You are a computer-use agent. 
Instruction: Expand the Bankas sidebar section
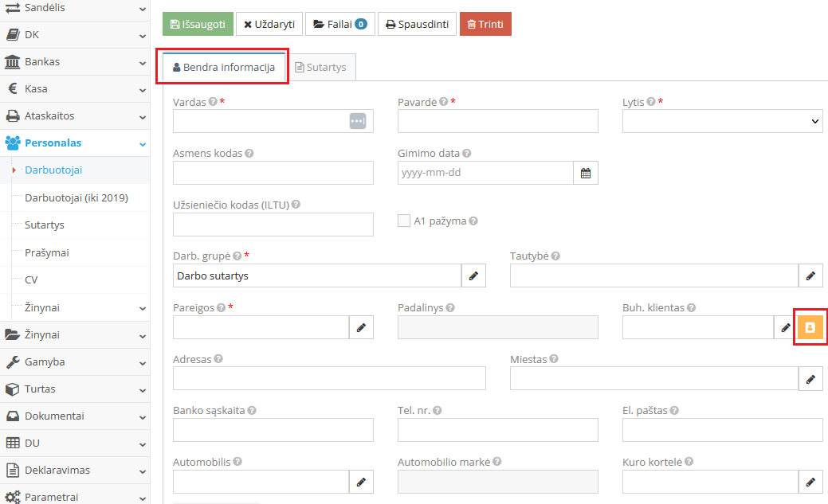75,61
